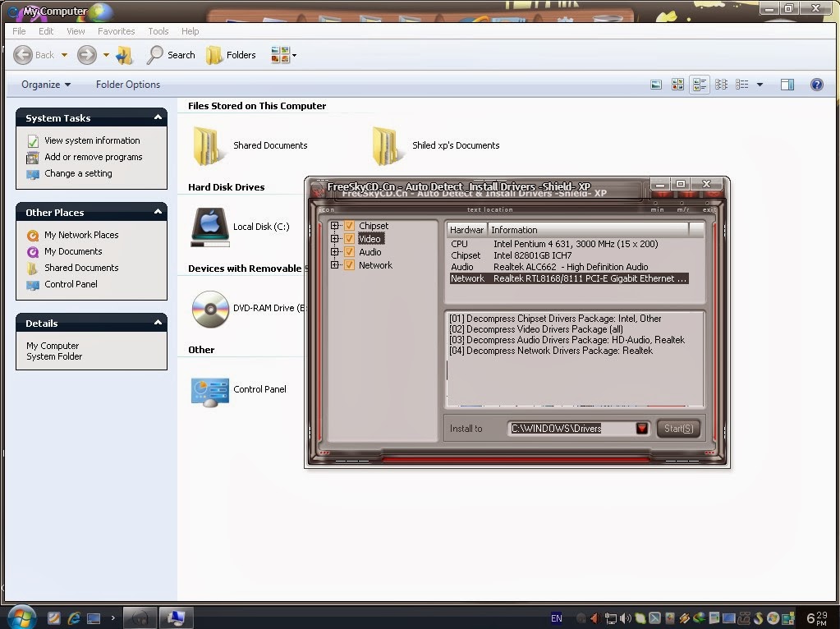
Task: Open the Edit menu
Action: click(46, 31)
